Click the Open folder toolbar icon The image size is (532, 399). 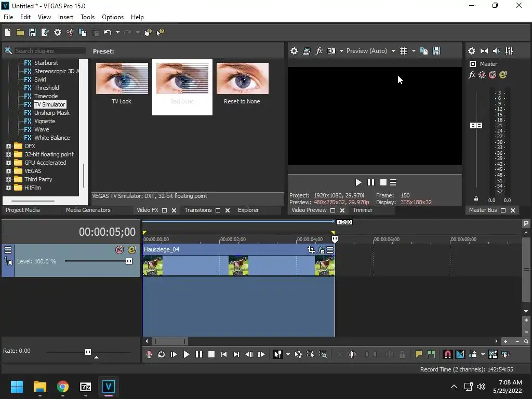click(20, 32)
